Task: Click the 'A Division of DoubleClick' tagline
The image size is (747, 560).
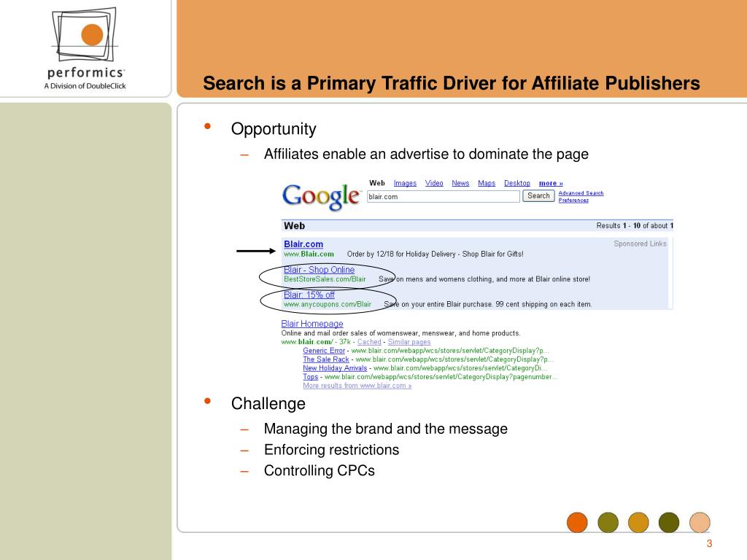Action: pos(85,86)
